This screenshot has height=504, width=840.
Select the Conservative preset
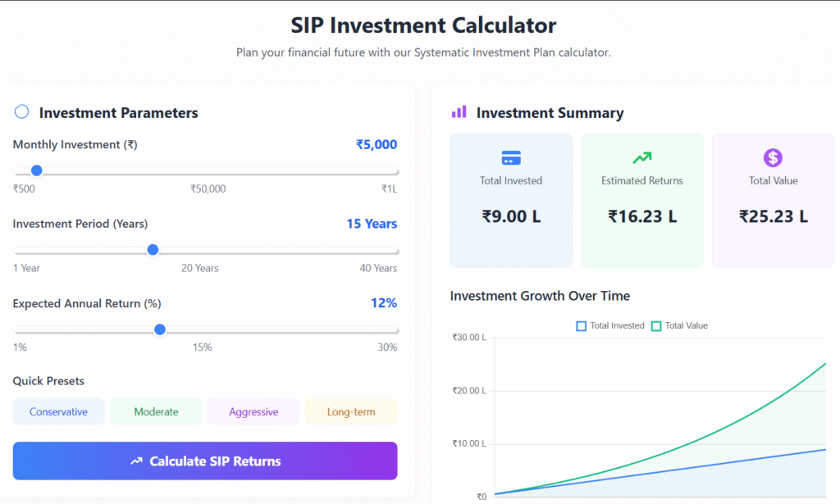[58, 411]
